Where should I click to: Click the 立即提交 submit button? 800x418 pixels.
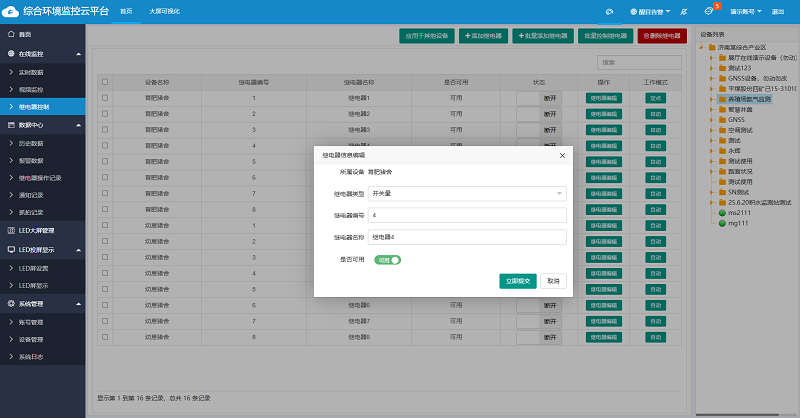(518, 281)
